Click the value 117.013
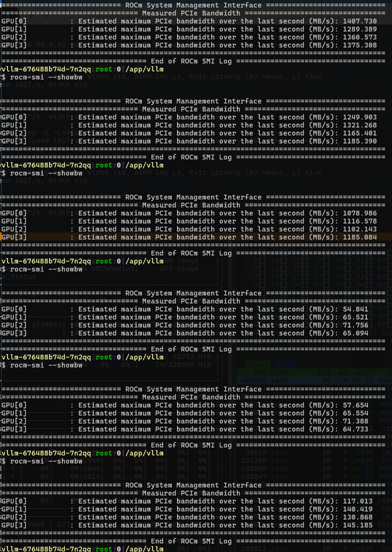The image size is (392, 552). (x=357, y=501)
